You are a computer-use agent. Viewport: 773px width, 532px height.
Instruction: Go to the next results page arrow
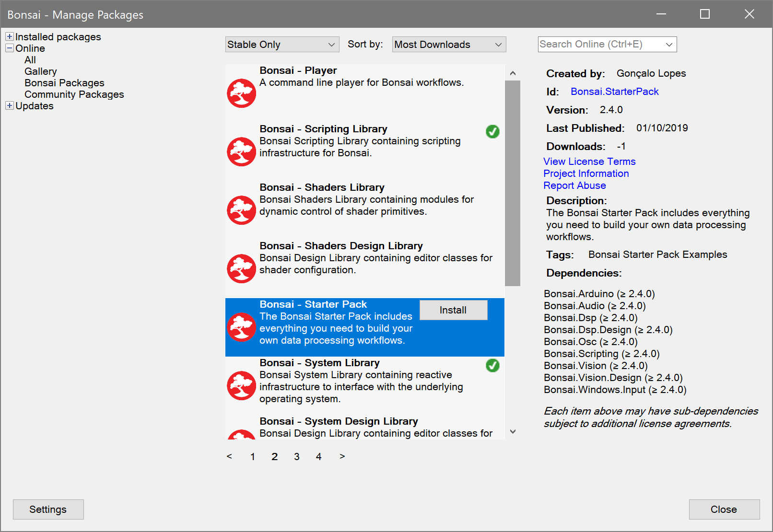pos(342,456)
